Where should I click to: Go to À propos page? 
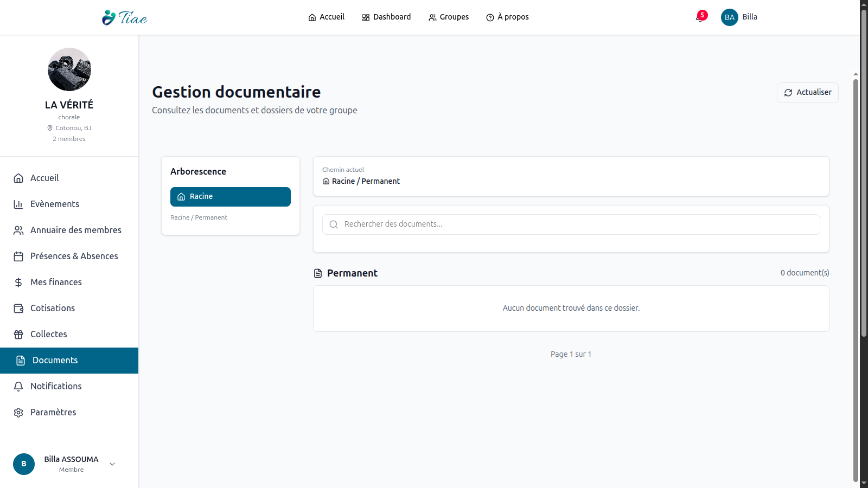point(507,17)
